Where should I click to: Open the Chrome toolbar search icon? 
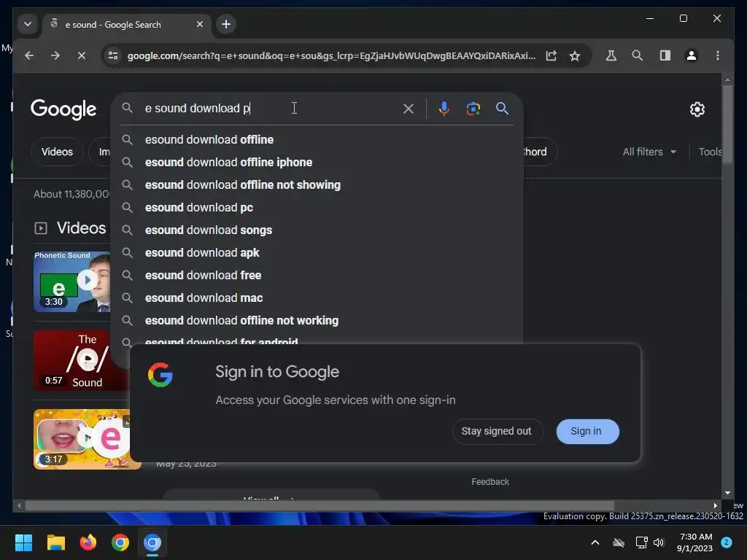(x=638, y=55)
